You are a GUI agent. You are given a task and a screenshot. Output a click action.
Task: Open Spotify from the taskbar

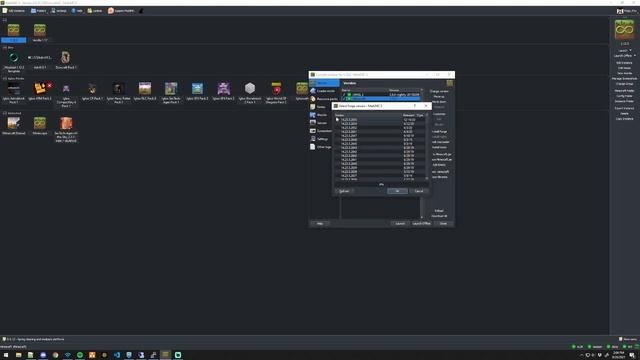click(80, 355)
